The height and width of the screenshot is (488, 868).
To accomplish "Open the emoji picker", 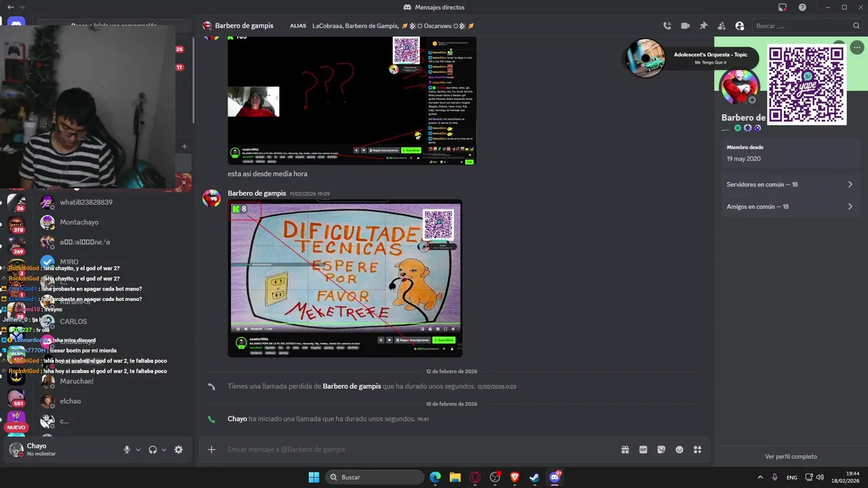I will click(x=679, y=449).
